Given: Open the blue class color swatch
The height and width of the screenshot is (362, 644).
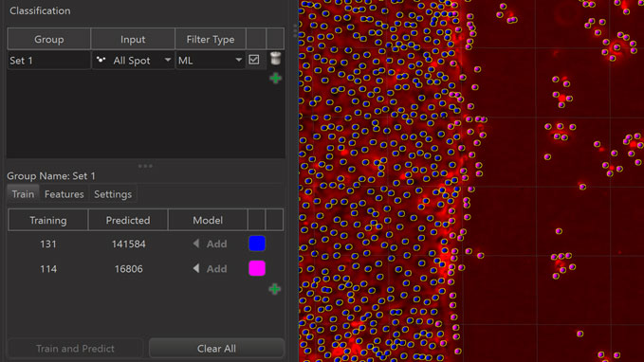Looking at the screenshot, I should (x=257, y=244).
